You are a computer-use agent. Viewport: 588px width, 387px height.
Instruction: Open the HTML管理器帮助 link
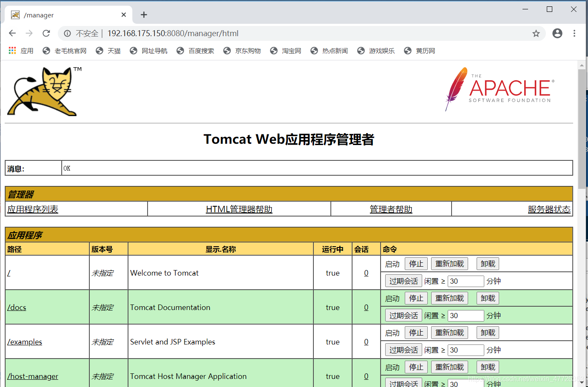coord(239,209)
